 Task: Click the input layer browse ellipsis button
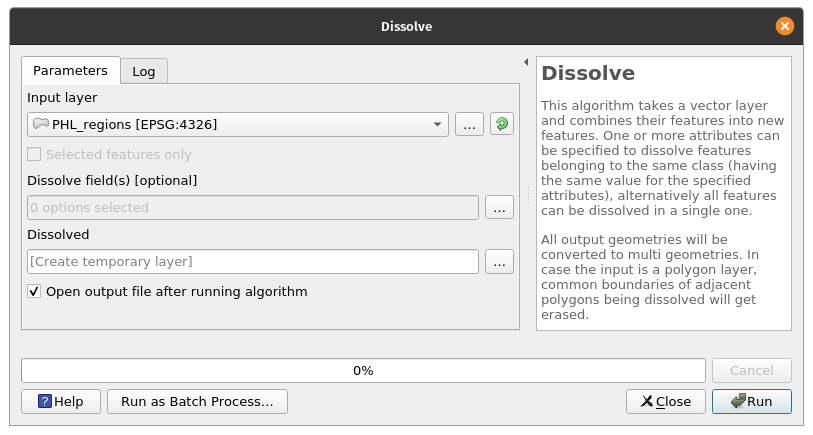click(469, 124)
